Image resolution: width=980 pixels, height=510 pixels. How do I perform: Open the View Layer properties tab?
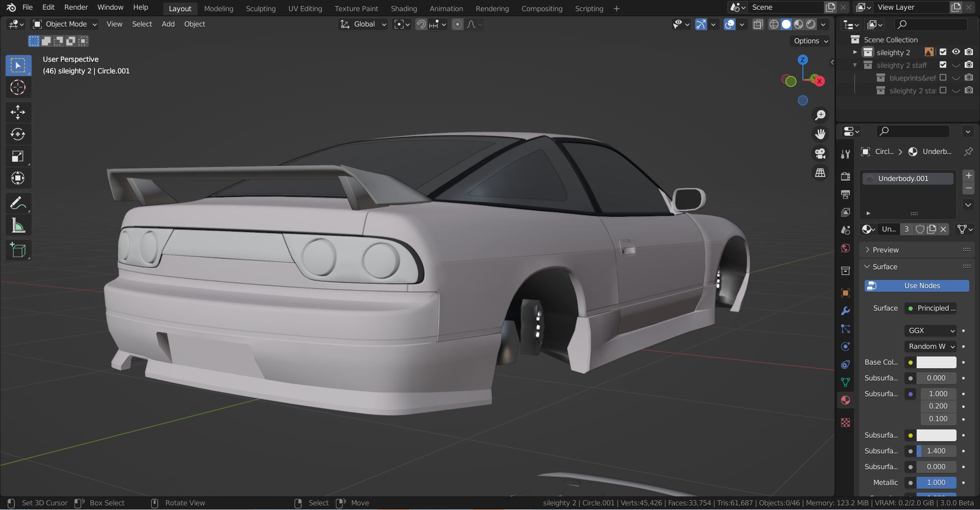(x=846, y=212)
